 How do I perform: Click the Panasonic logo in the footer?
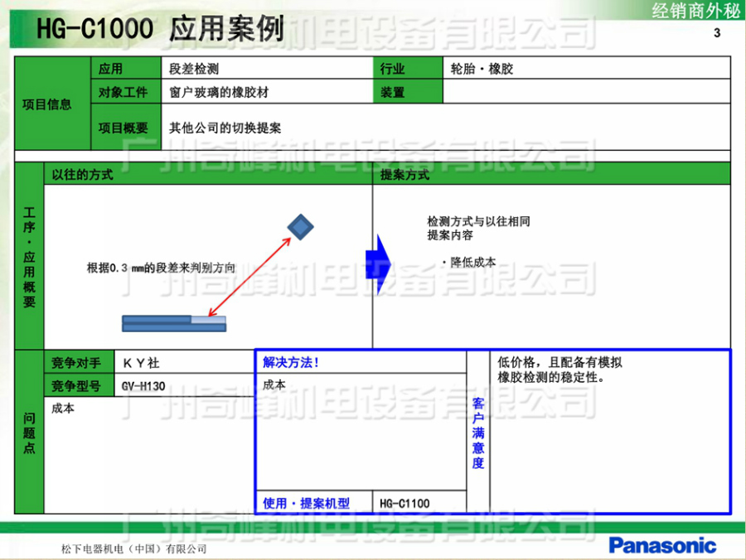pos(662,544)
